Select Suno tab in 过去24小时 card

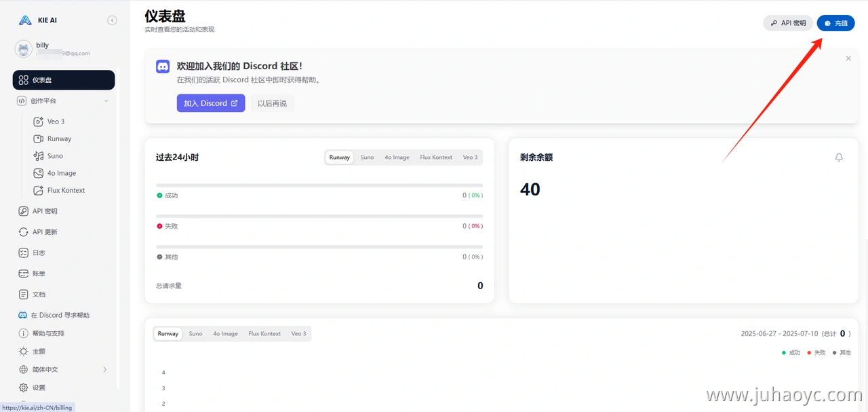click(367, 157)
